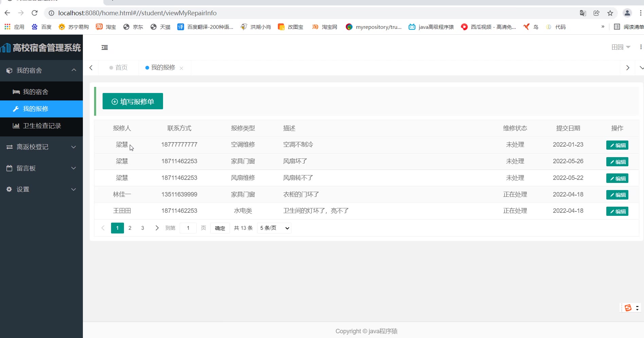Click the address bar URL

point(137,13)
